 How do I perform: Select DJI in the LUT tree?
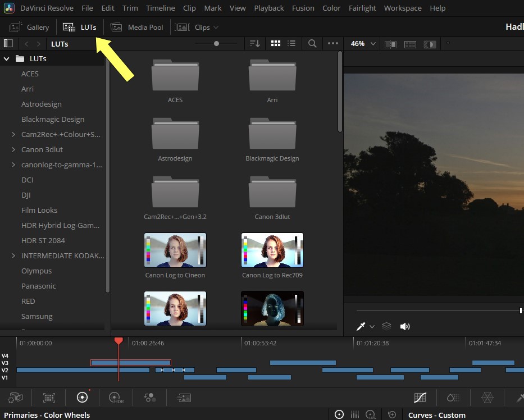(26, 195)
